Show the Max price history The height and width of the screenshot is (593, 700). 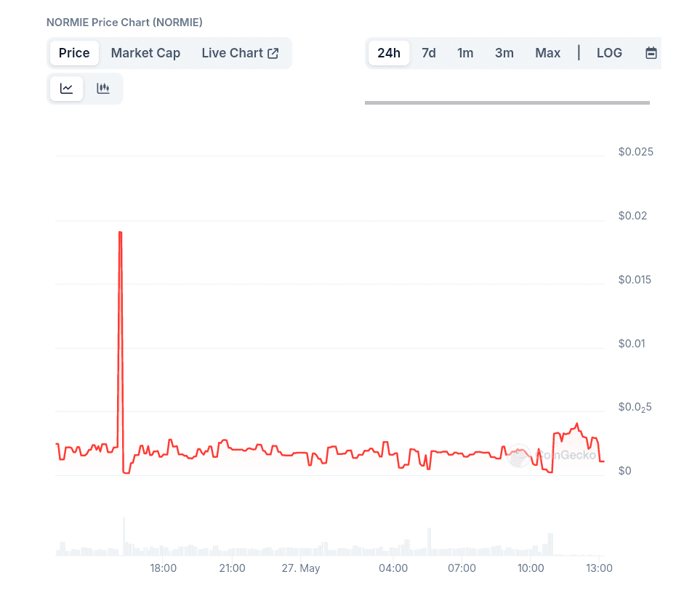(547, 53)
